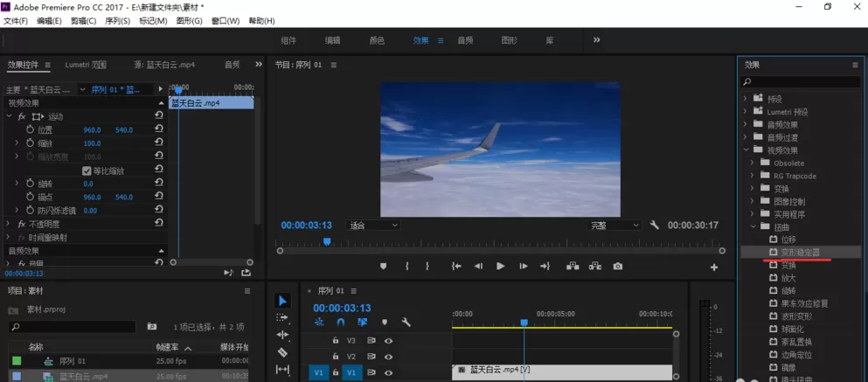868x382 pixels.
Task: Open the 完整 playback resolution dropdown
Action: pyautogui.click(x=614, y=226)
